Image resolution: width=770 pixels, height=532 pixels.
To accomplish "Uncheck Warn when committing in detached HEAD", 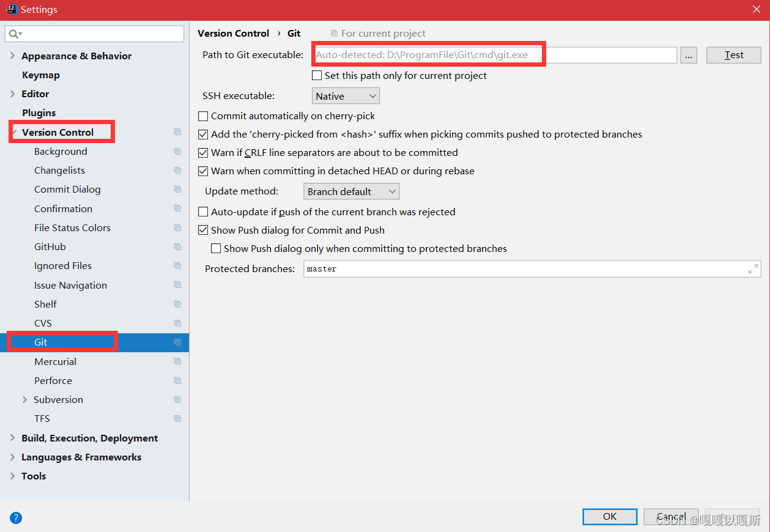I will coord(203,171).
